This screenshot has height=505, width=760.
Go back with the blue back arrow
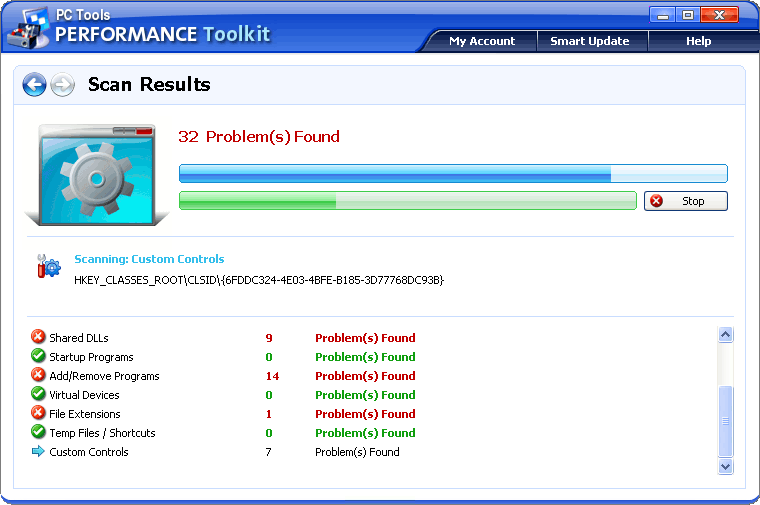click(x=34, y=85)
